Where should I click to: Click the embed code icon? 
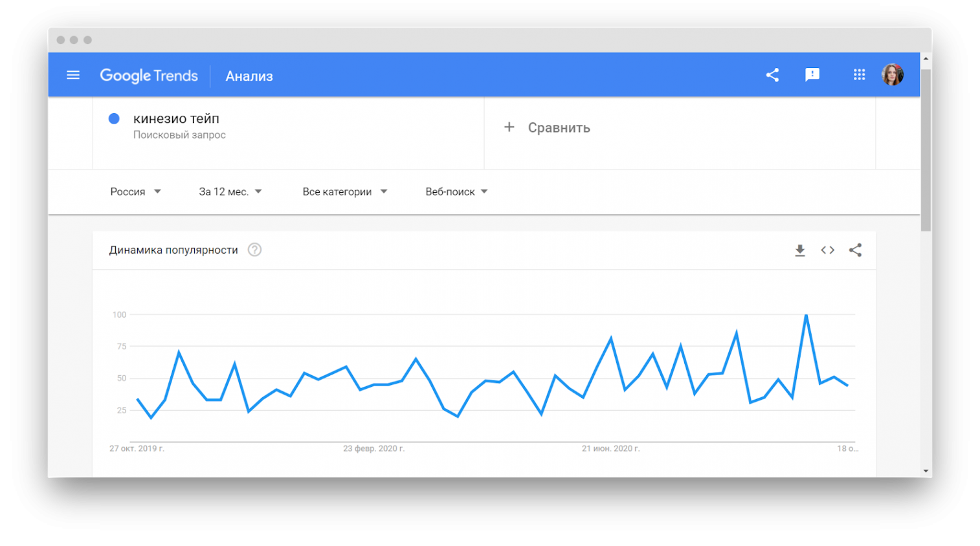[x=828, y=250]
